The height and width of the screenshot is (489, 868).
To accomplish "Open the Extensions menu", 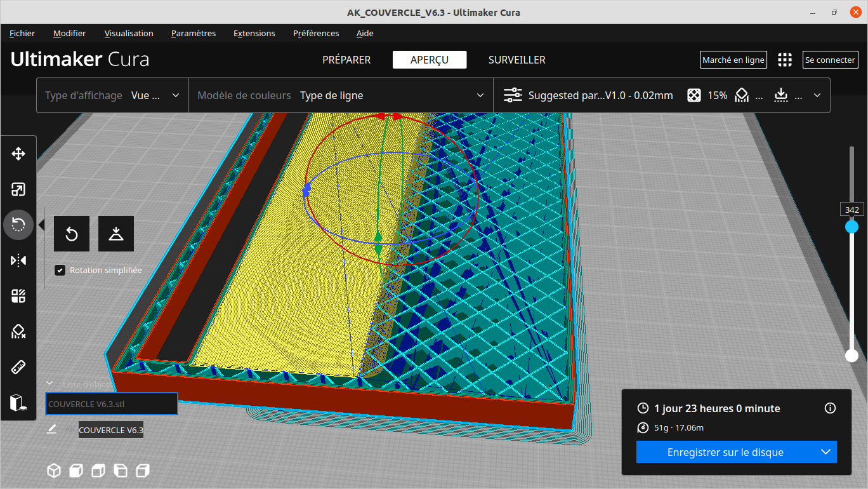I will tap(254, 33).
